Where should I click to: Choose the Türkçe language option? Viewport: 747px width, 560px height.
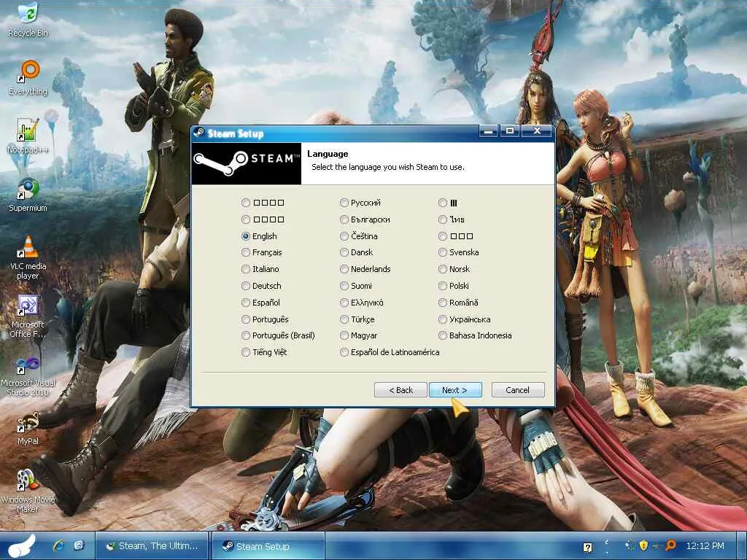(357, 319)
